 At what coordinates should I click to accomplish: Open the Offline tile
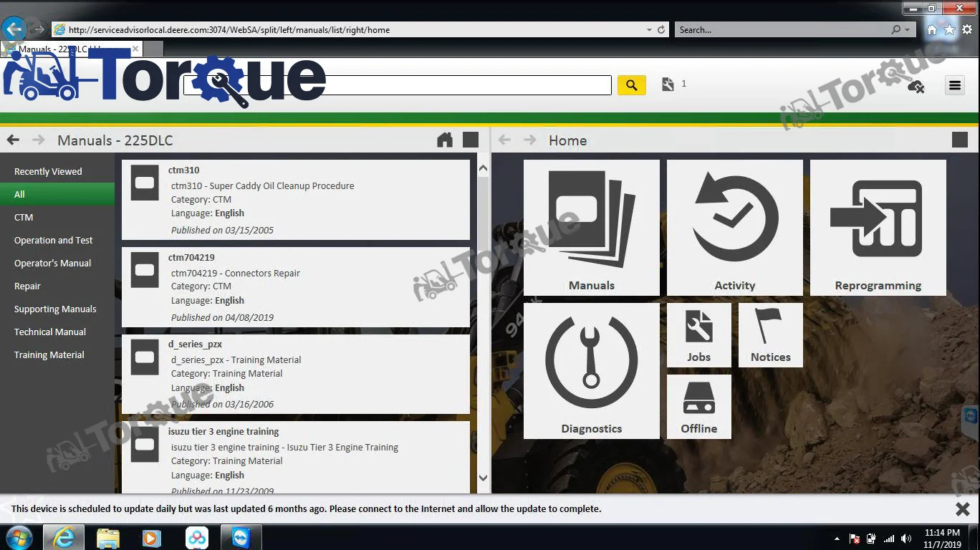(x=699, y=407)
